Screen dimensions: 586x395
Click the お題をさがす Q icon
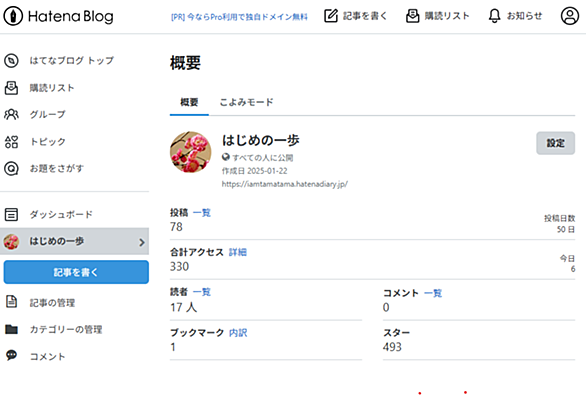11,169
